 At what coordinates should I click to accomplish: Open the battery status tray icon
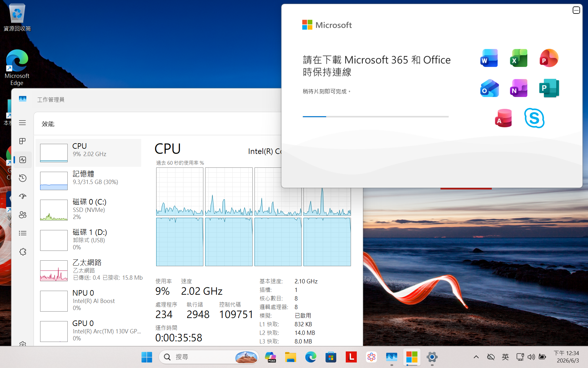(x=542, y=357)
